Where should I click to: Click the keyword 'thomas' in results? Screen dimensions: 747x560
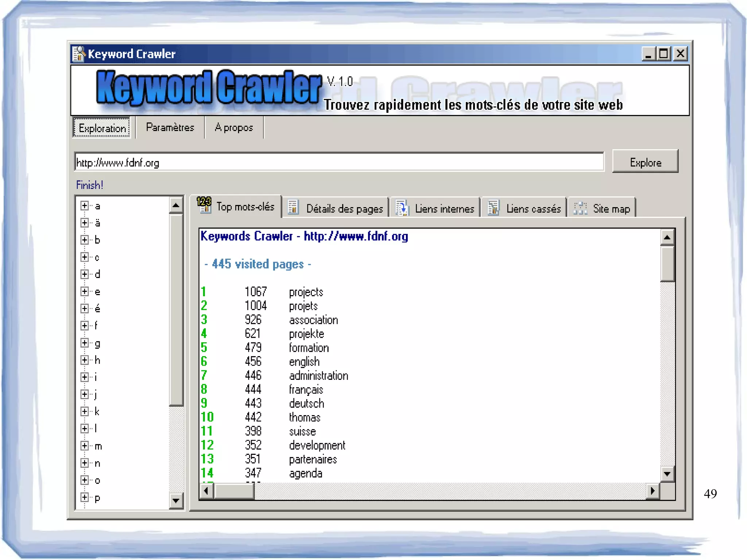[x=305, y=417]
